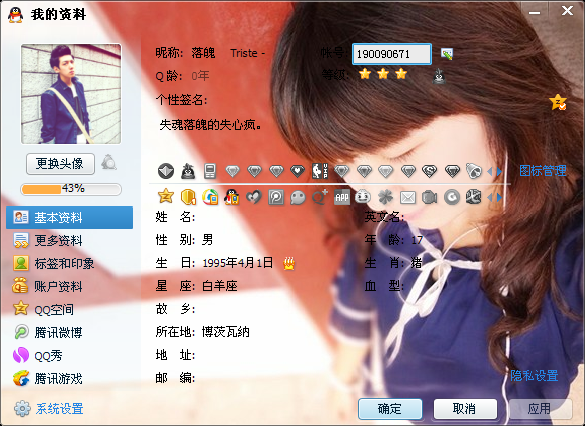Click the smiling bun face icon
The width and height of the screenshot is (585, 426).
[x=363, y=197]
